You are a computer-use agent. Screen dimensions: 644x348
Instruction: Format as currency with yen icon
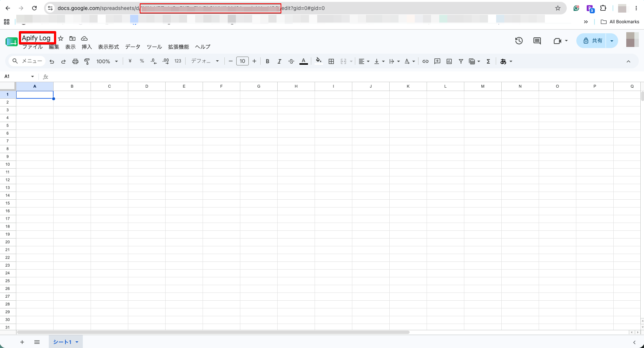pyautogui.click(x=130, y=61)
